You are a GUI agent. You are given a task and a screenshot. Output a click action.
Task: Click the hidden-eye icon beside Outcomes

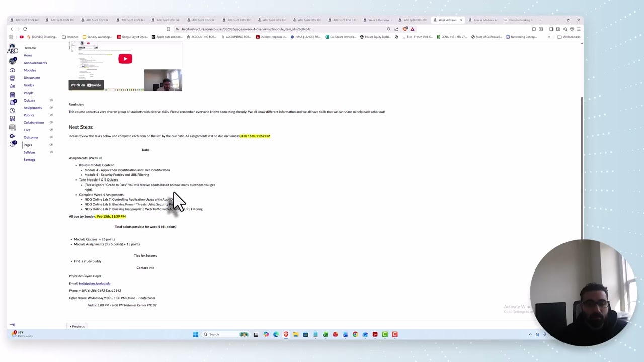click(x=51, y=137)
